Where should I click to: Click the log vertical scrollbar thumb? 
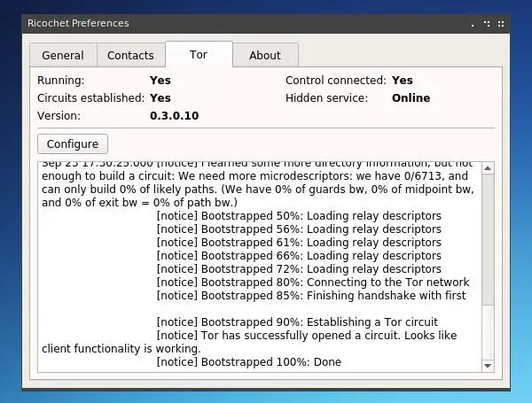pos(488,240)
